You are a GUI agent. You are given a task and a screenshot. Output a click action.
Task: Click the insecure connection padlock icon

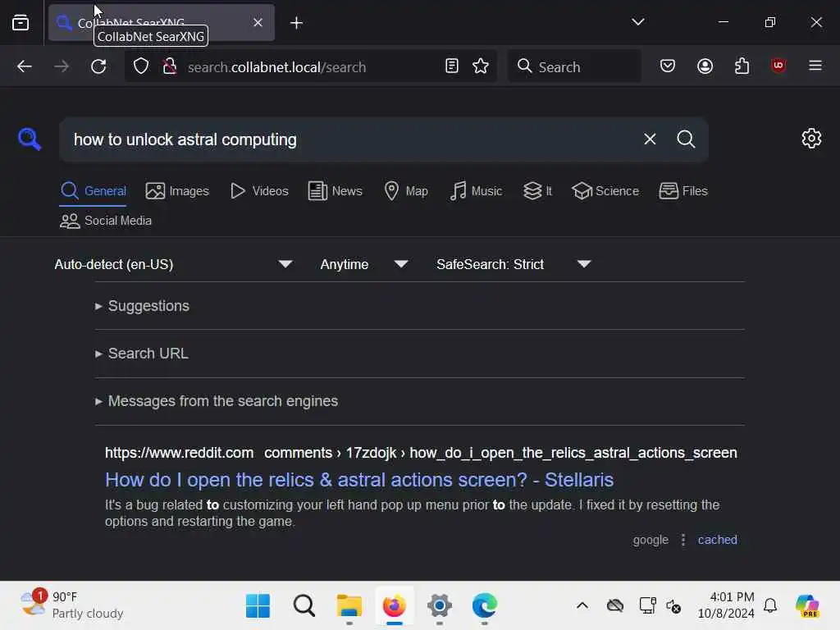pos(170,66)
